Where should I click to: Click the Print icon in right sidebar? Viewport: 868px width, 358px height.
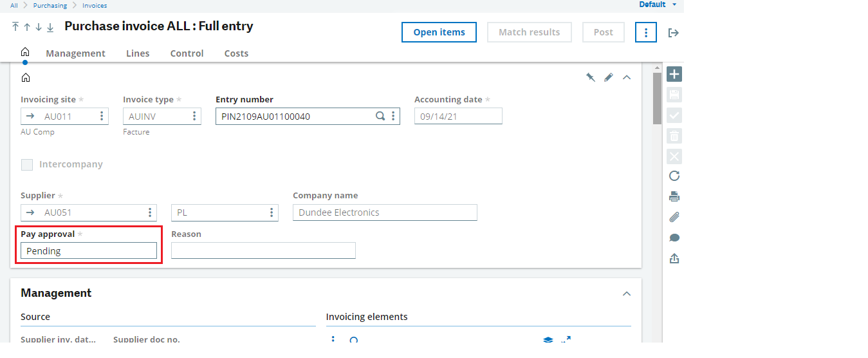click(674, 196)
